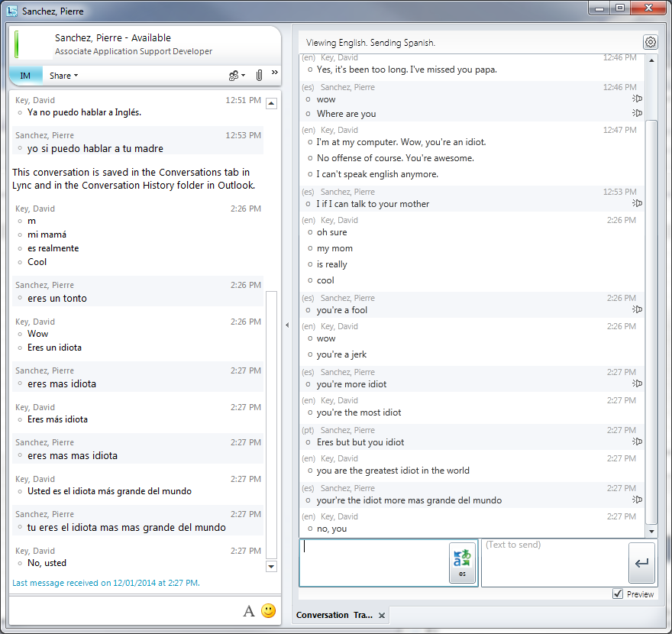Click translation icon beside 'Where are you'

point(638,113)
